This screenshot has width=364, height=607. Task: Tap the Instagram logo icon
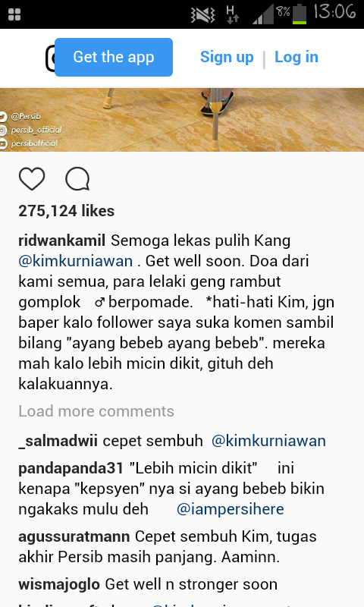(x=50, y=58)
